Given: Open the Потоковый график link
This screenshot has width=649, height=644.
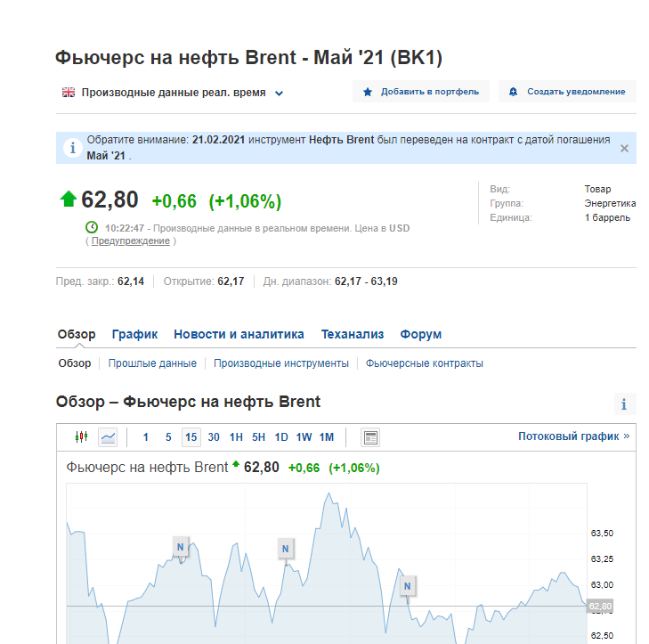Looking at the screenshot, I should [x=573, y=436].
